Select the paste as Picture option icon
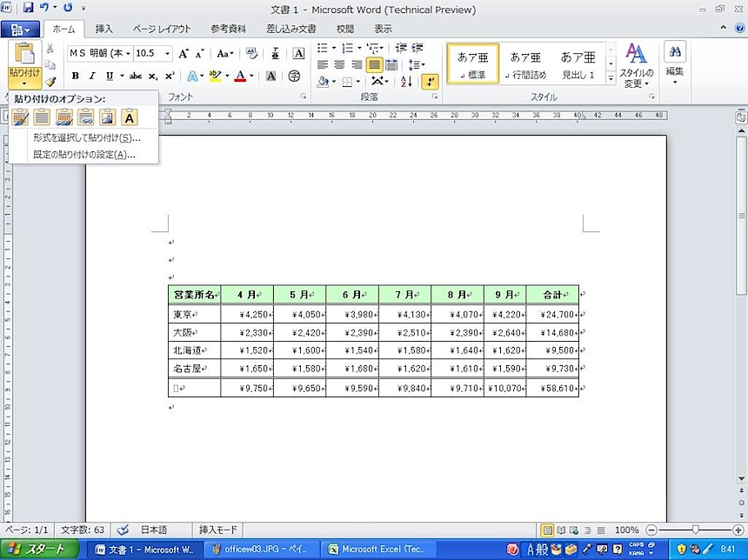Viewport: 748px width, 560px height. point(107,117)
